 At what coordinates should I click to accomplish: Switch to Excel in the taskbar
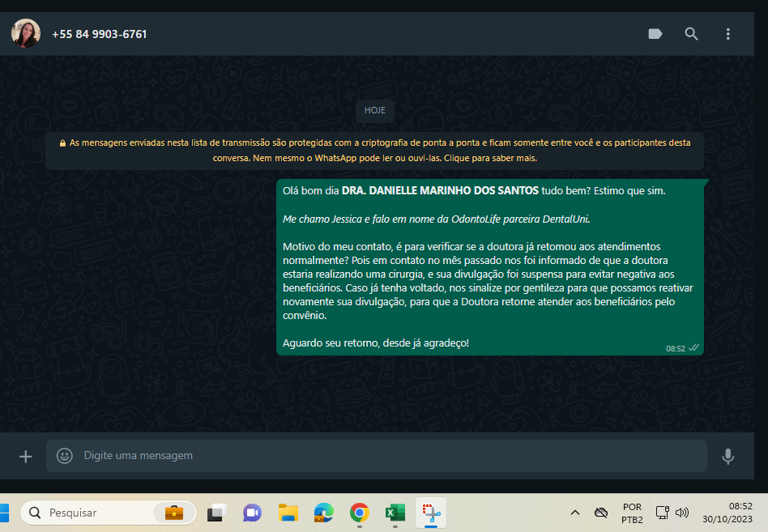tap(395, 513)
